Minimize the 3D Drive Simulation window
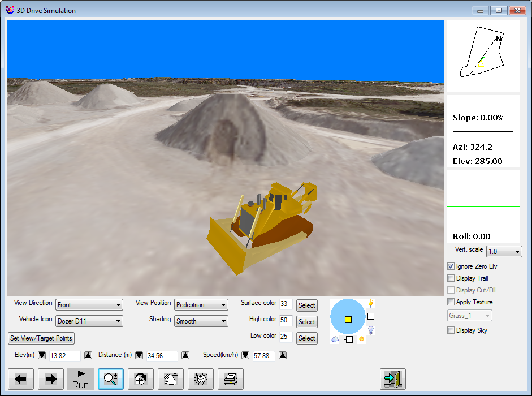 tap(480, 11)
